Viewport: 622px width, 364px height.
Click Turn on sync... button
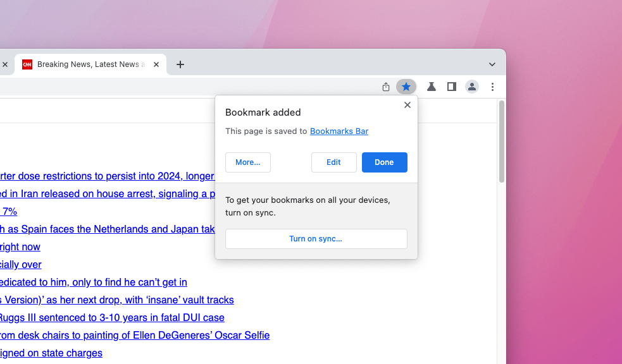pos(316,239)
